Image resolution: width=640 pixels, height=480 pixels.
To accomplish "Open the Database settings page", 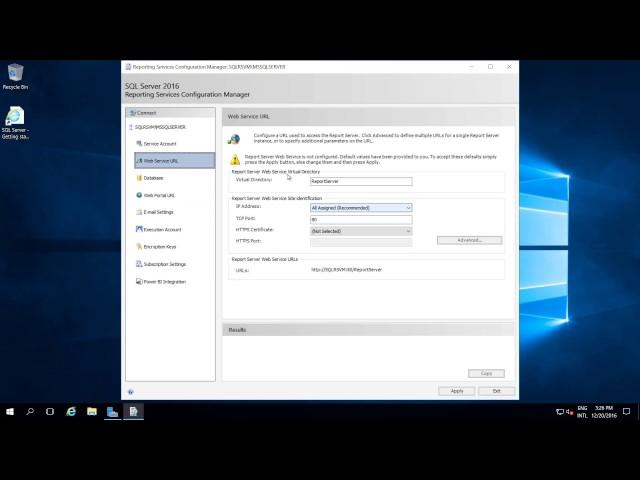I will 153,178.
